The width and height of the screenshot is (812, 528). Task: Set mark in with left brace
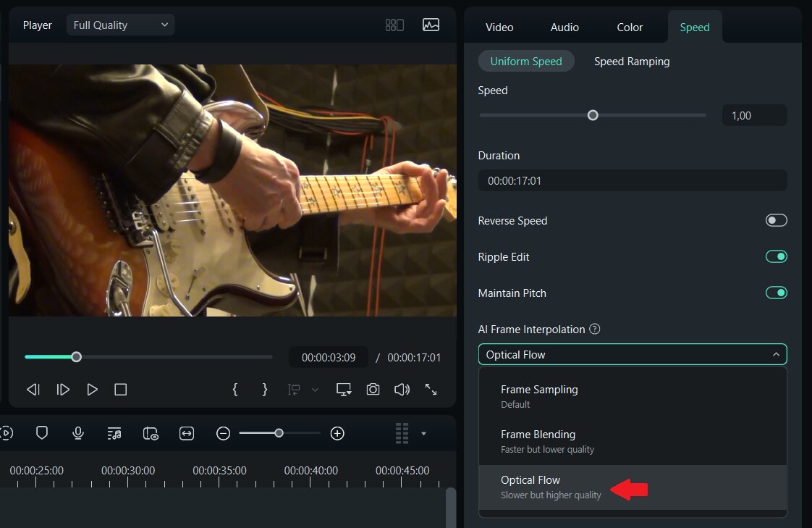(x=235, y=389)
